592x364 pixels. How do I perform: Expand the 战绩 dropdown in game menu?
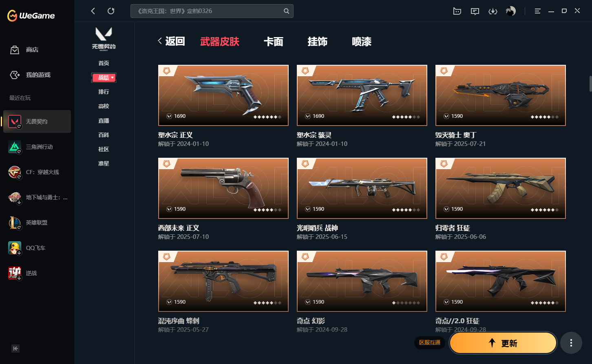tap(104, 77)
